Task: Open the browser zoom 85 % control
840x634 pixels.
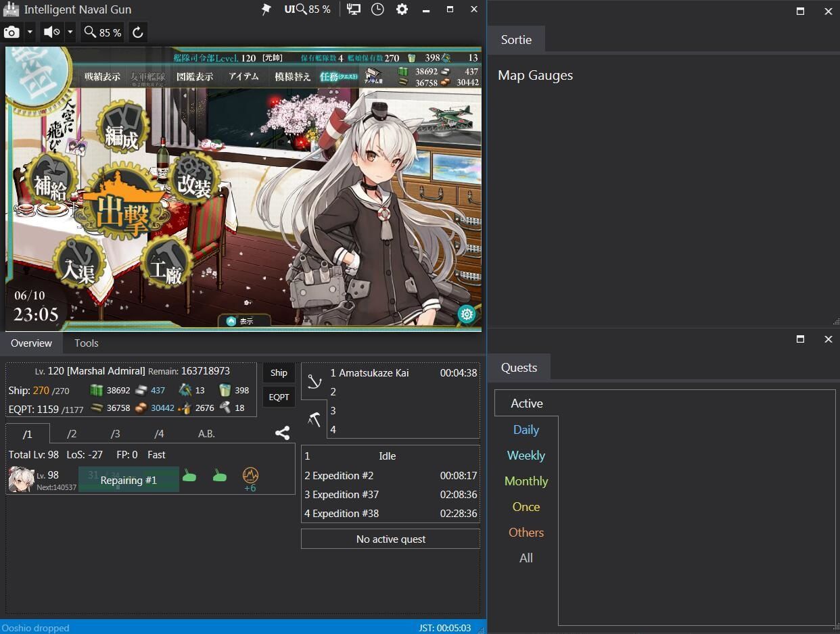Action: [x=103, y=32]
